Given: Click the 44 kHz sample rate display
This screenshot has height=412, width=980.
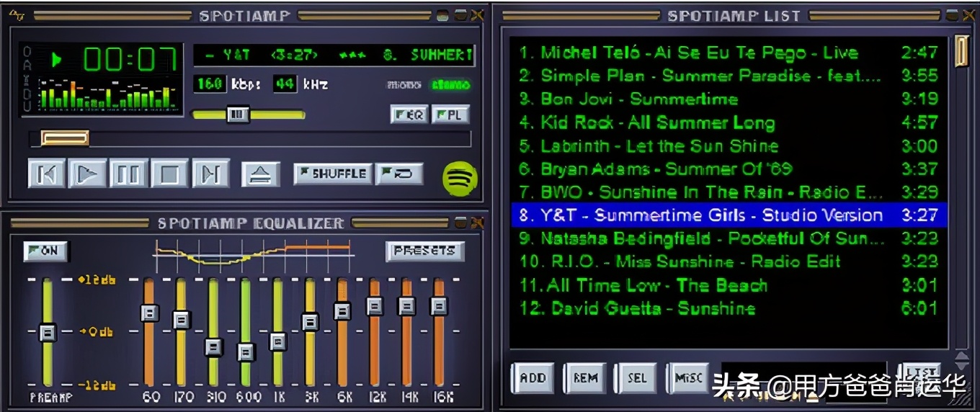Looking at the screenshot, I should click(x=285, y=84).
